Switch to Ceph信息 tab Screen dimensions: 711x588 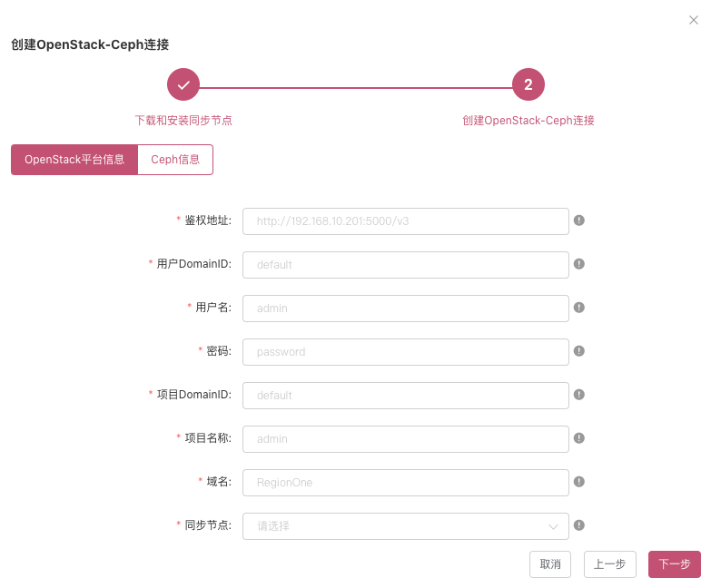tap(175, 160)
